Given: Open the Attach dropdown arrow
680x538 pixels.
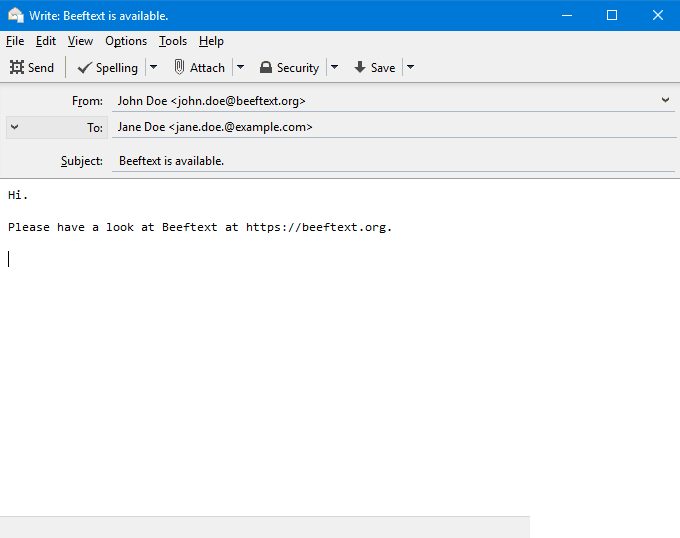Looking at the screenshot, I should click(241, 67).
